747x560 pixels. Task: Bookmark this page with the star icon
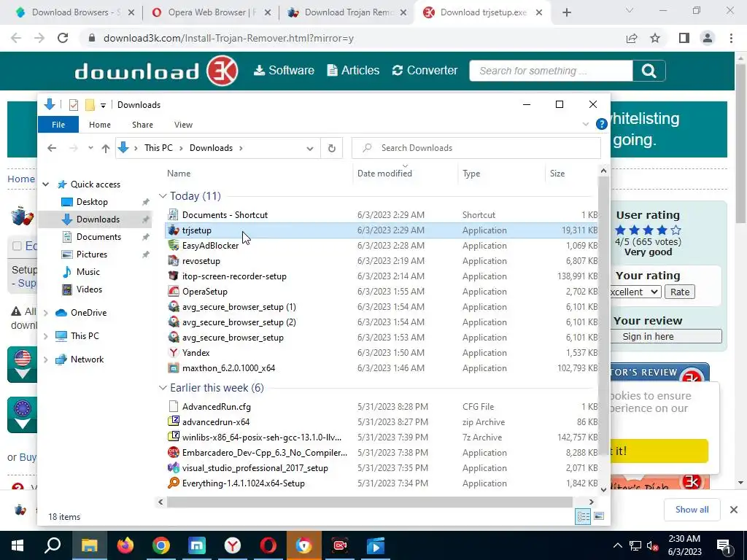655,38
